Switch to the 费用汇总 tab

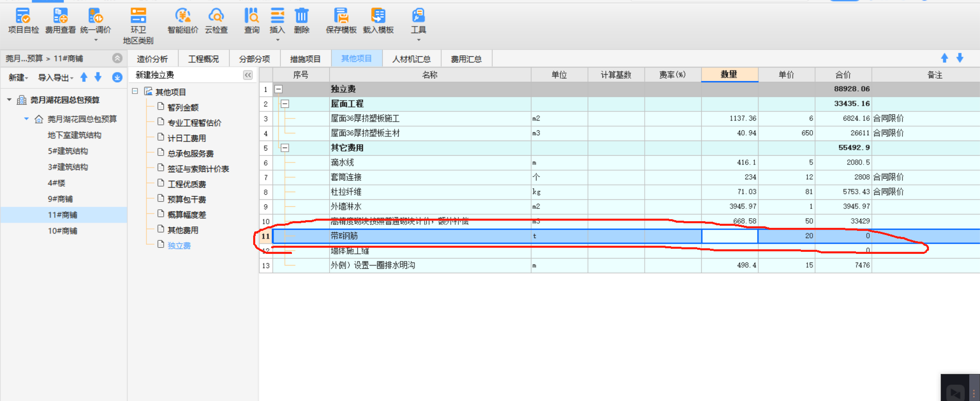466,59
